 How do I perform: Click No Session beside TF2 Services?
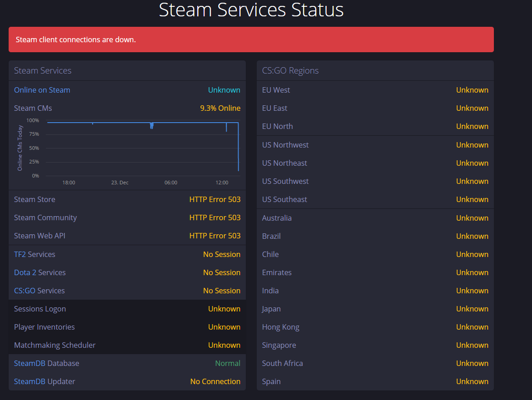click(x=222, y=254)
